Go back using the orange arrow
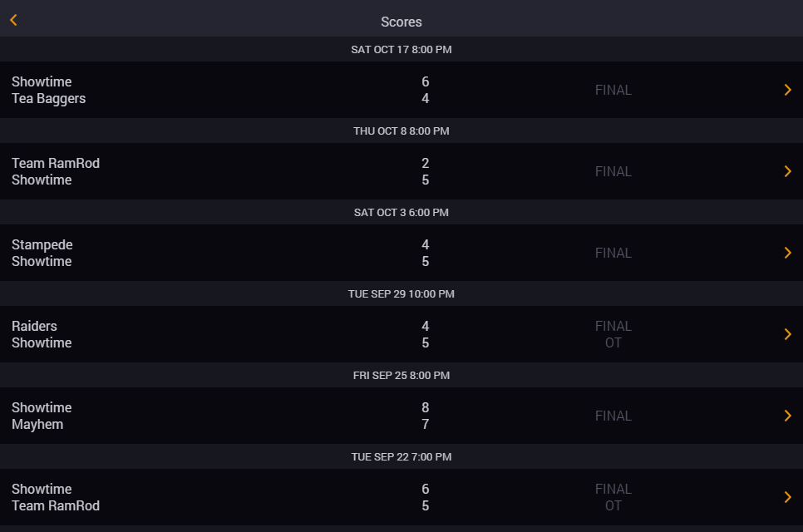 click(x=14, y=20)
